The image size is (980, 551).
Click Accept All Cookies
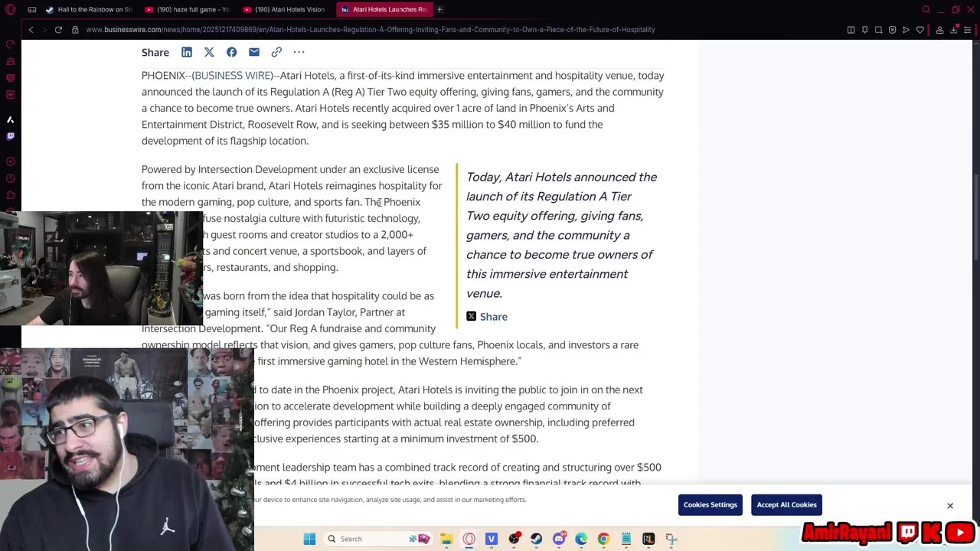point(786,505)
